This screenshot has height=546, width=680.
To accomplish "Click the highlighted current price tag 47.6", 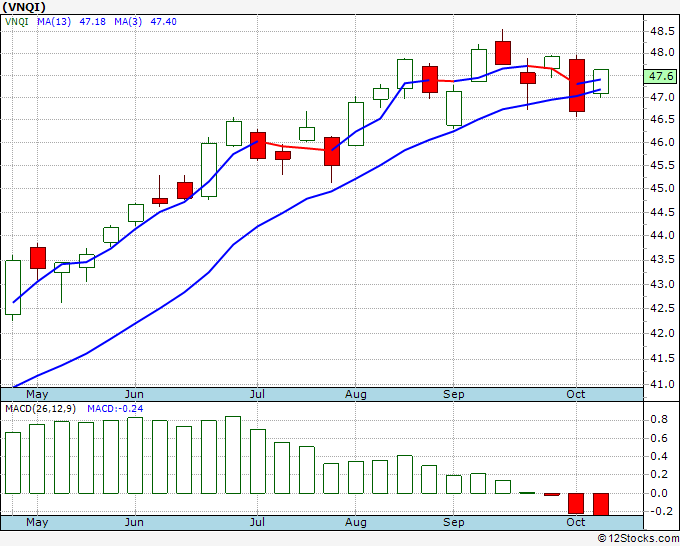I will coord(661,76).
